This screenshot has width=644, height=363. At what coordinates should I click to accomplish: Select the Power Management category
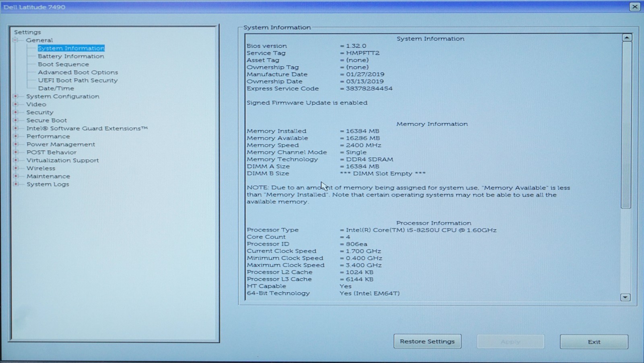click(61, 144)
